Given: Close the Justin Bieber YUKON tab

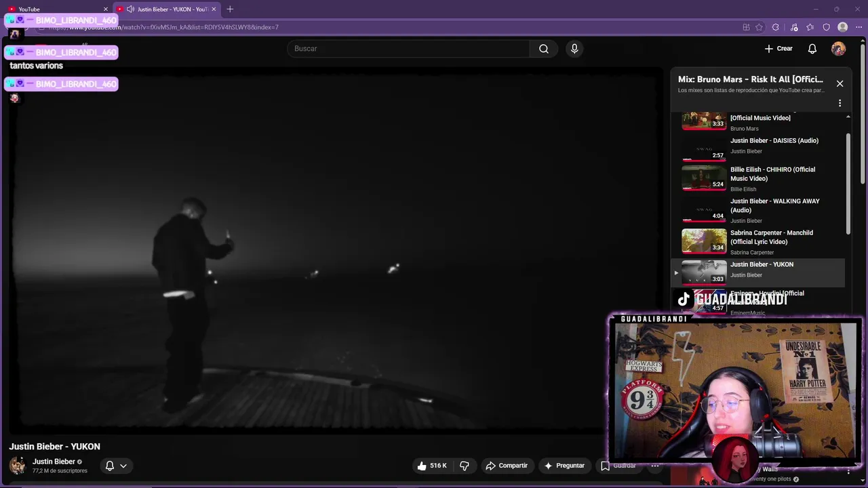Looking at the screenshot, I should pos(214,9).
